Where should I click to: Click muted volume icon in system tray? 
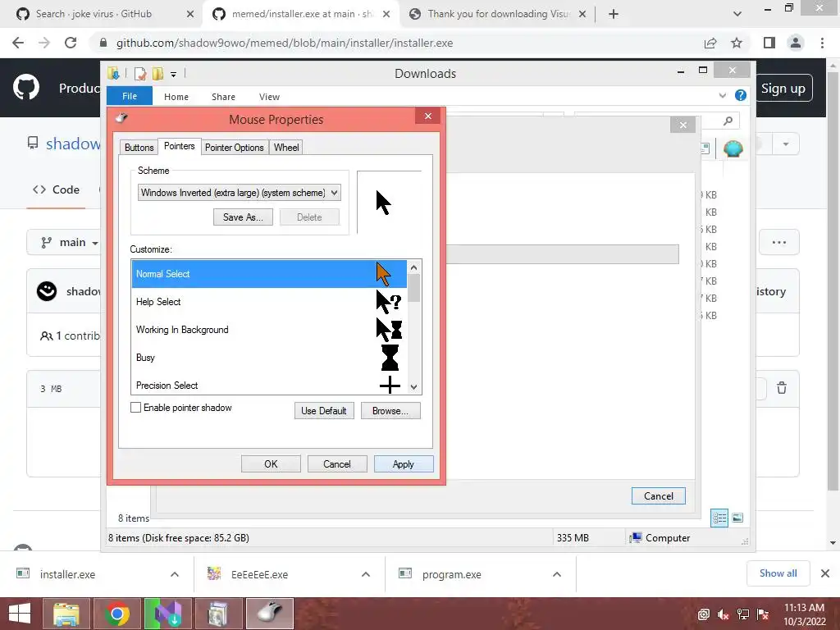click(x=724, y=614)
